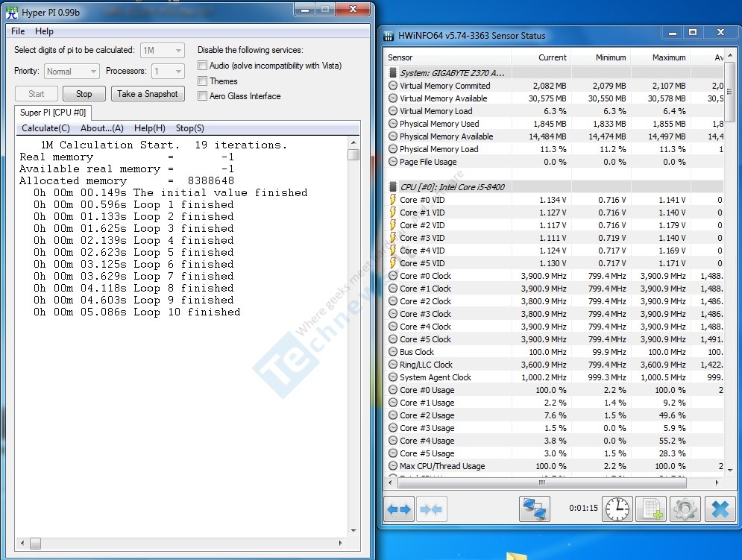Click Core #0 Clock sensor icon
This screenshot has width=742, height=560.
[393, 275]
